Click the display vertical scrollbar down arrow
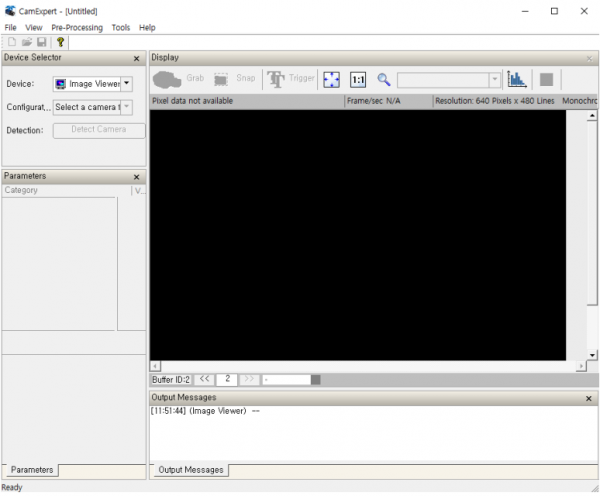 tap(592, 356)
